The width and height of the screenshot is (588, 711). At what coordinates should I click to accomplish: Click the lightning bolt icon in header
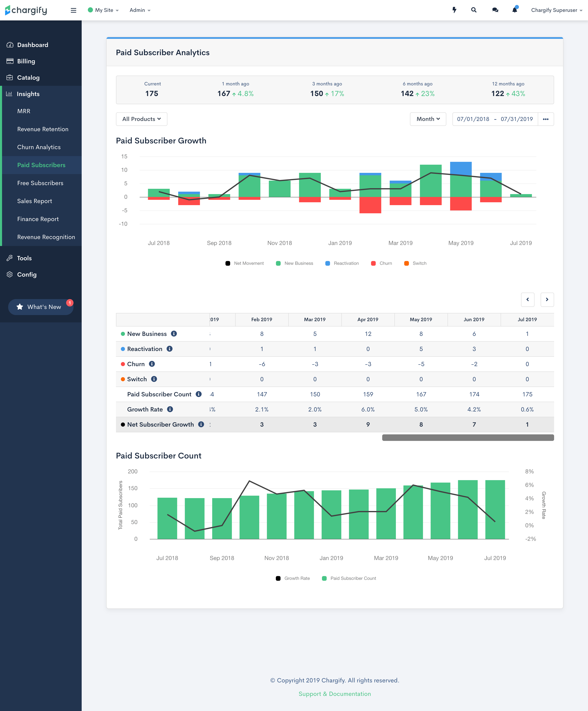[454, 10]
